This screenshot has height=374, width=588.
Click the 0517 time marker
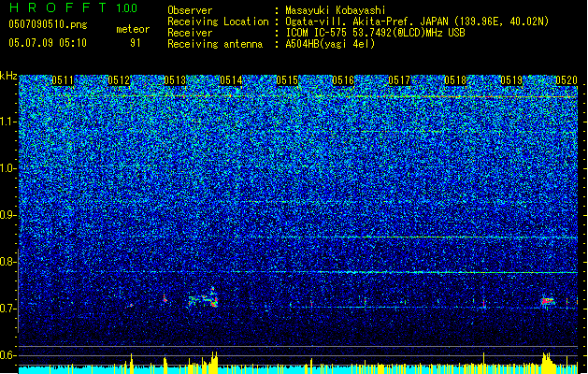(x=399, y=80)
